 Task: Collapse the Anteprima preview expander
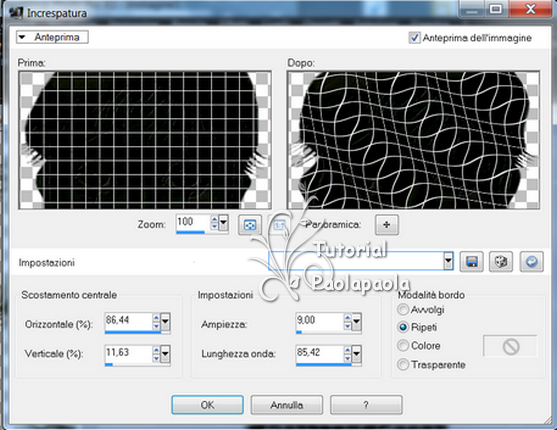[x=52, y=37]
